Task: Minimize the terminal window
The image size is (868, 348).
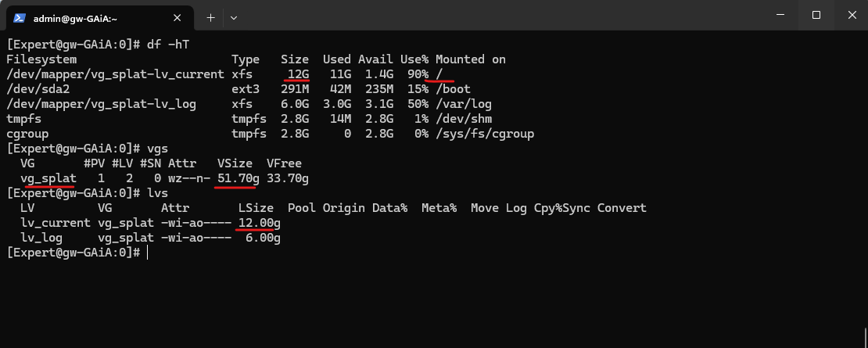Action: (x=780, y=16)
